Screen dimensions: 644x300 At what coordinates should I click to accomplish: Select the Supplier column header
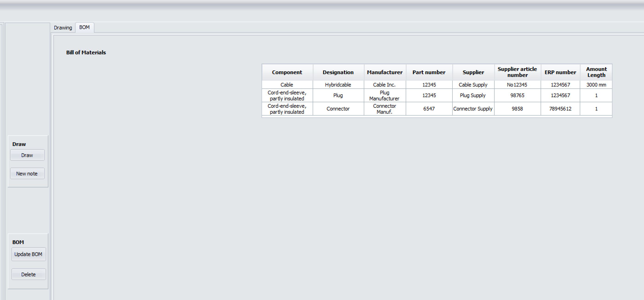click(x=473, y=72)
